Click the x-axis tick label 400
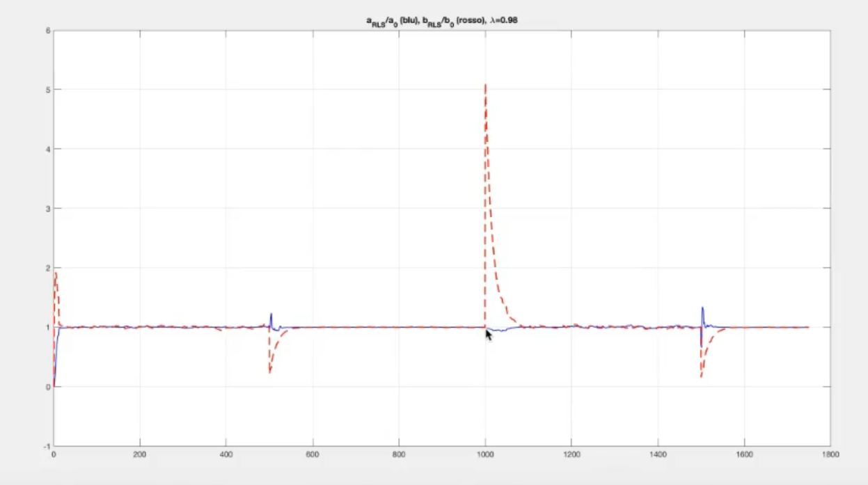Screen dimensions: 868x485 (x=226, y=453)
